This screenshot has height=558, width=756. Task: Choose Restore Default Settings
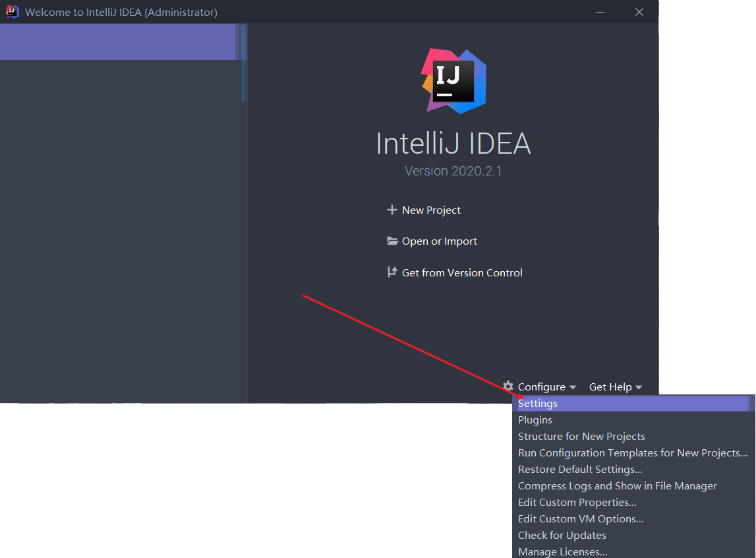tap(579, 469)
